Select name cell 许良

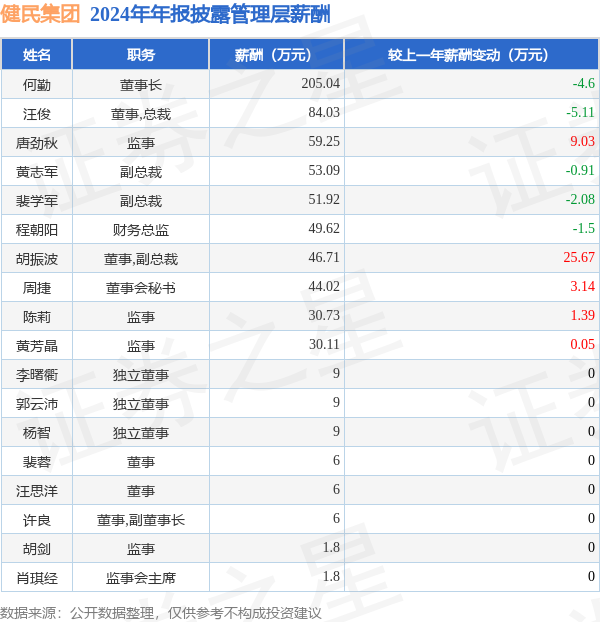(36, 520)
